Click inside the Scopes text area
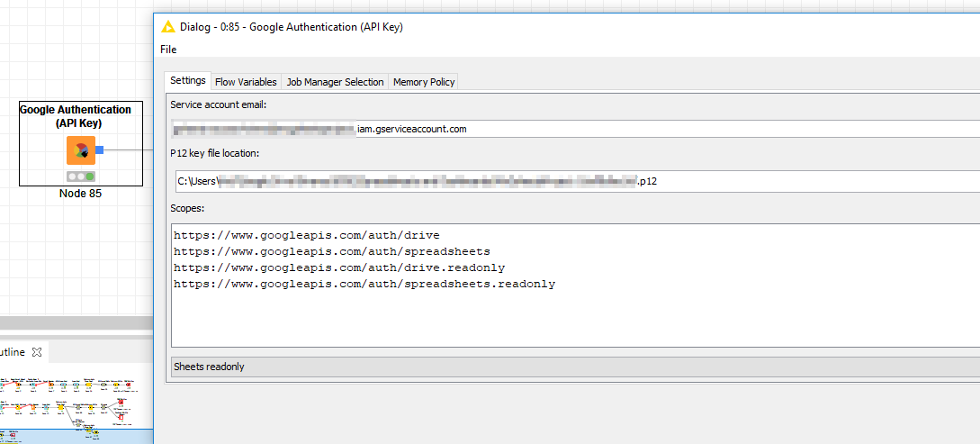This screenshot has width=980, height=444. (575, 285)
